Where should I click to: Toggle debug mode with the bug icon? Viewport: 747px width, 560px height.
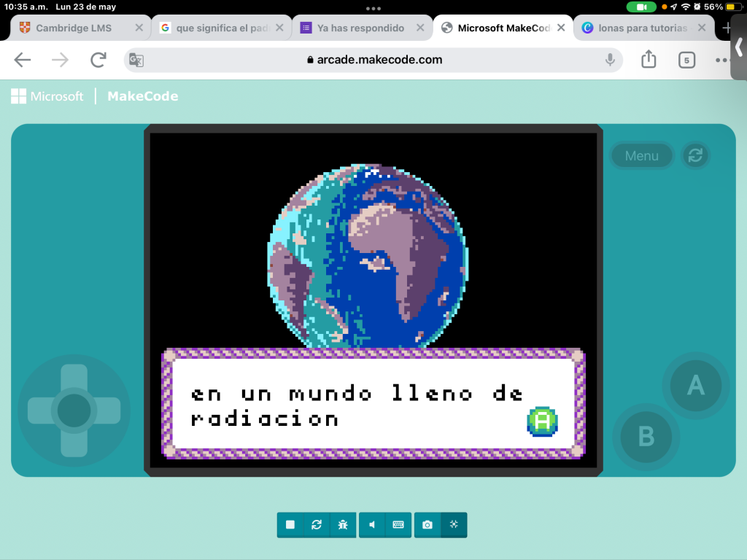(343, 524)
